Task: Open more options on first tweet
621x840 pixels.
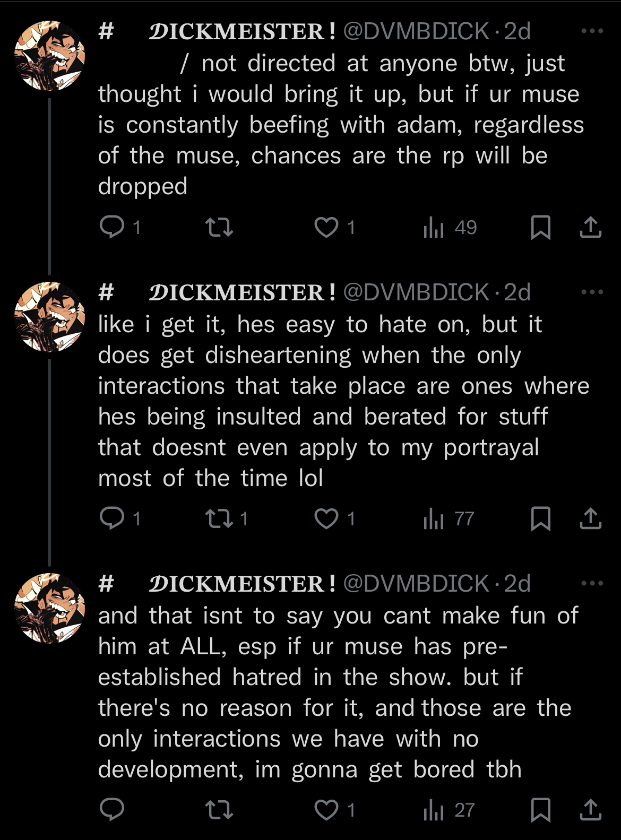Action: [592, 31]
